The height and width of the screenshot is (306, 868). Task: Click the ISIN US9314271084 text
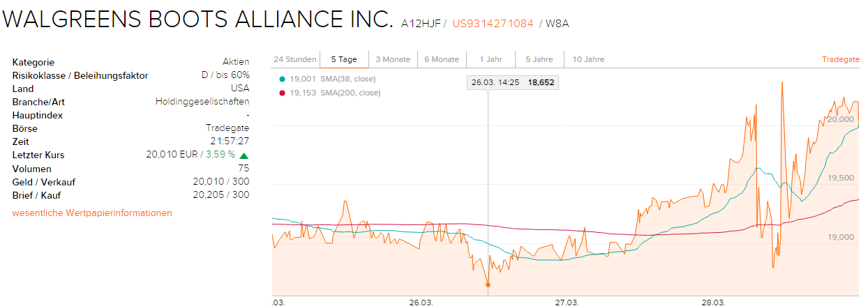point(493,24)
